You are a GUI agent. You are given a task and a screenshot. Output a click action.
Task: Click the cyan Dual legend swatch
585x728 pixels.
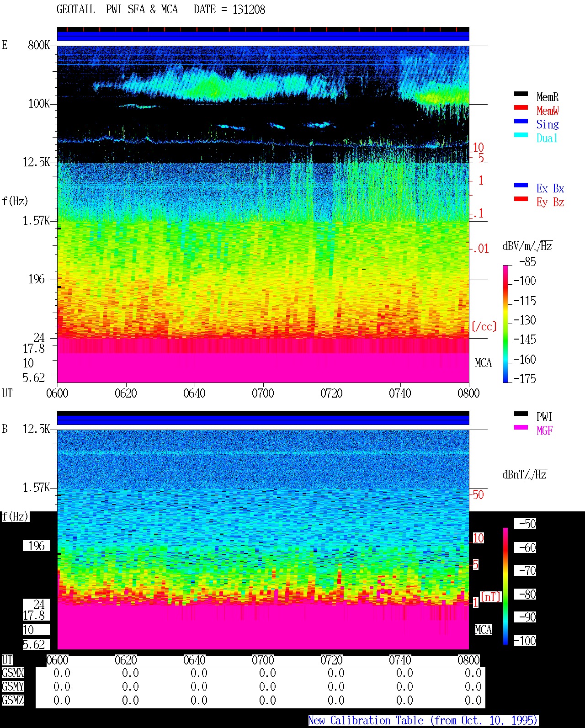click(x=521, y=135)
